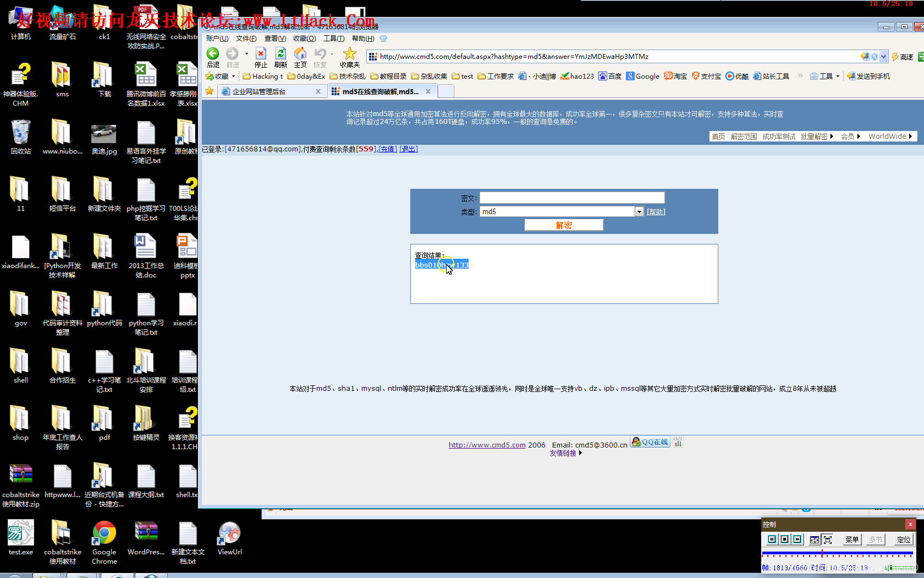Click the security shield icon in address bar
Viewport: 924px width, 578px height.
[x=874, y=57]
